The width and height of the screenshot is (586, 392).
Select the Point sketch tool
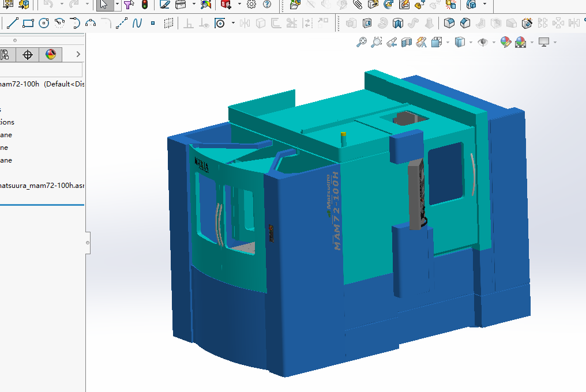pyautogui.click(x=153, y=24)
